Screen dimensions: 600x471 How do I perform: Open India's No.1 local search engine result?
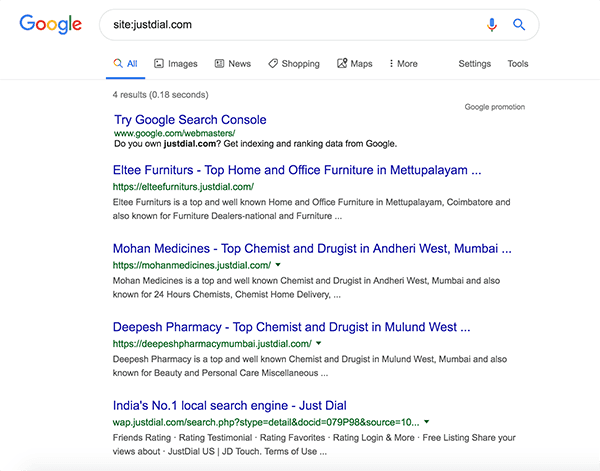tap(230, 406)
